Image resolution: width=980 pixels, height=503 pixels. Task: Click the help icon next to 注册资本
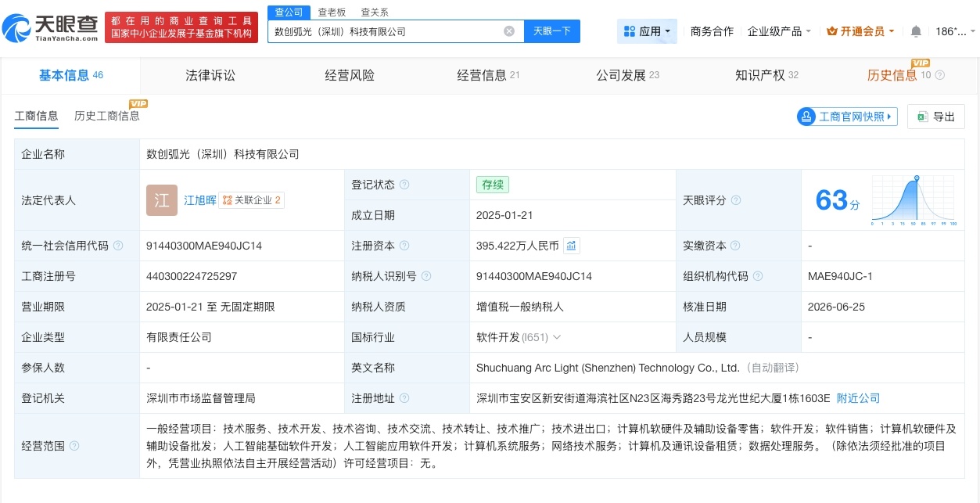pyautogui.click(x=404, y=246)
